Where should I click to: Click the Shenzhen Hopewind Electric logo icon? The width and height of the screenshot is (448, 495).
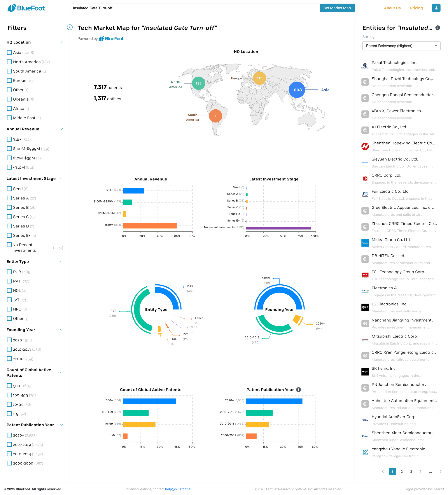[365, 146]
